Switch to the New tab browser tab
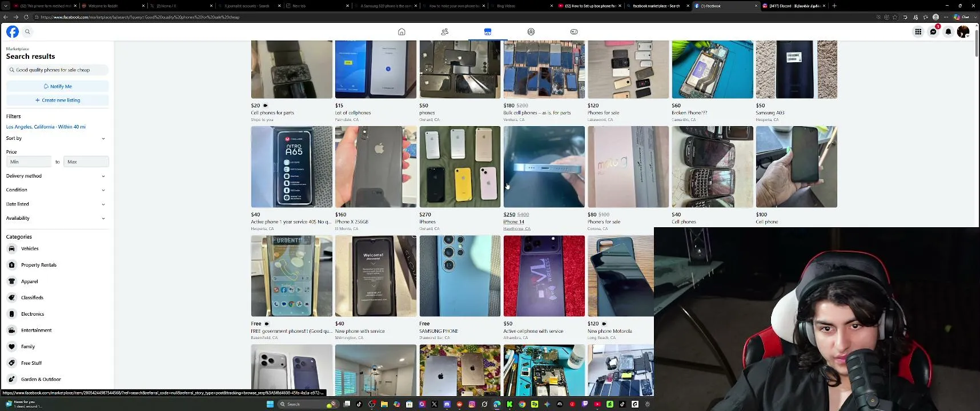 click(x=318, y=6)
